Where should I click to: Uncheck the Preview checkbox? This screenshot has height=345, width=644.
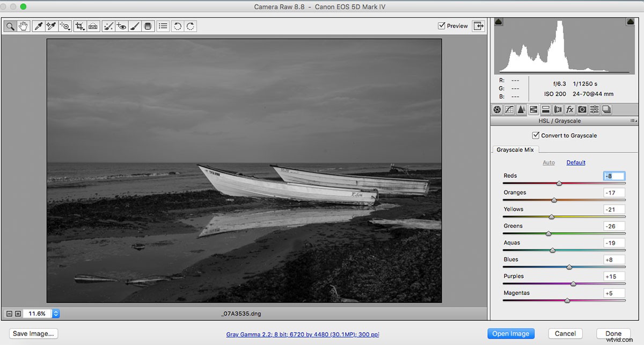point(442,25)
